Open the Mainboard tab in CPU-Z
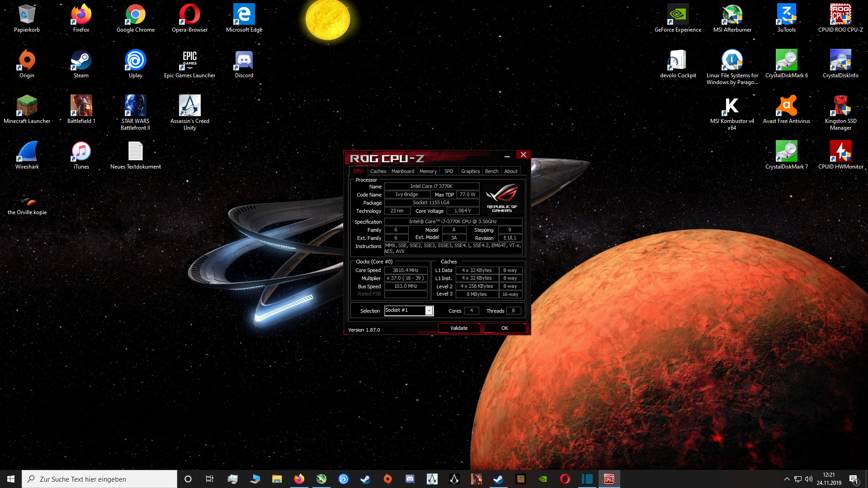The height and width of the screenshot is (488, 868). (x=402, y=171)
